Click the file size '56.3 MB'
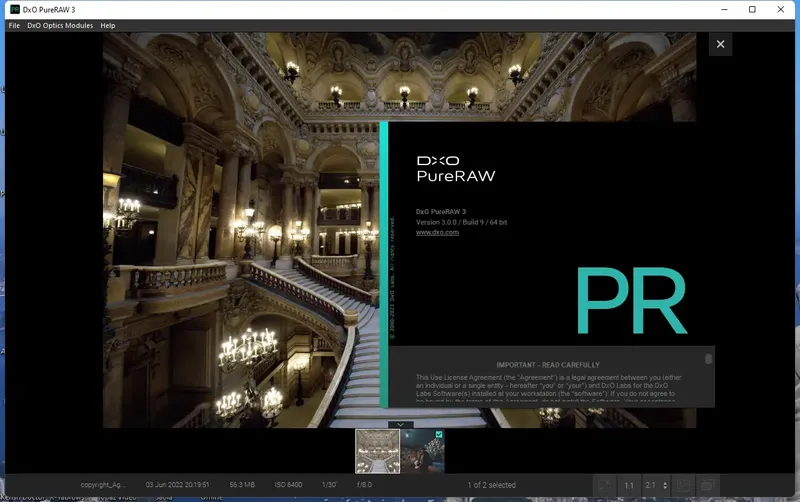This screenshot has width=800, height=502. (x=242, y=485)
